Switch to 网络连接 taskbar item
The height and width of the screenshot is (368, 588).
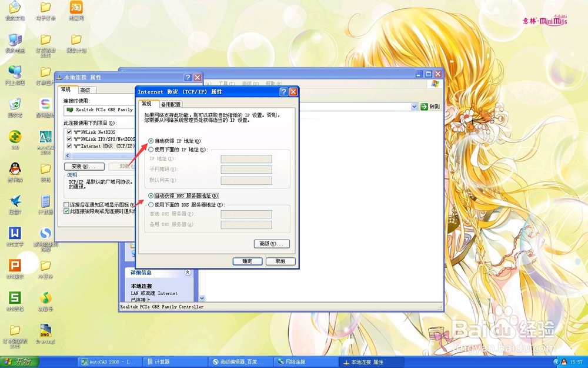coord(306,362)
